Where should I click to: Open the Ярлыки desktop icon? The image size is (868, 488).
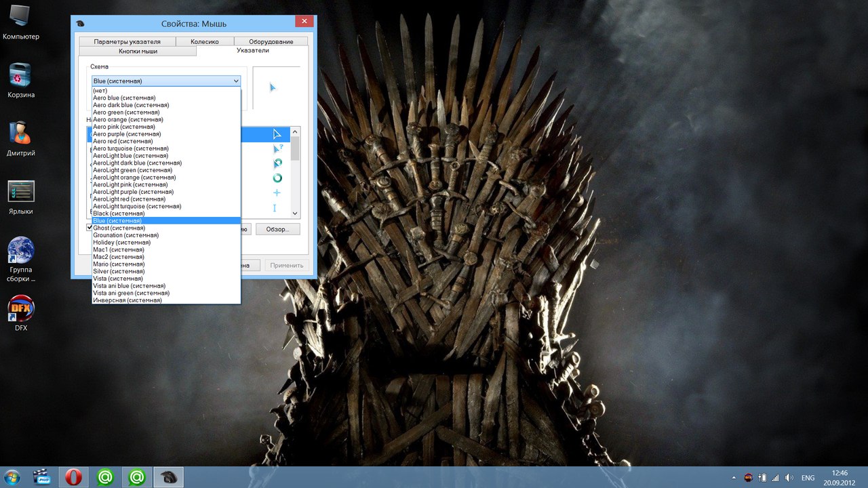[21, 197]
